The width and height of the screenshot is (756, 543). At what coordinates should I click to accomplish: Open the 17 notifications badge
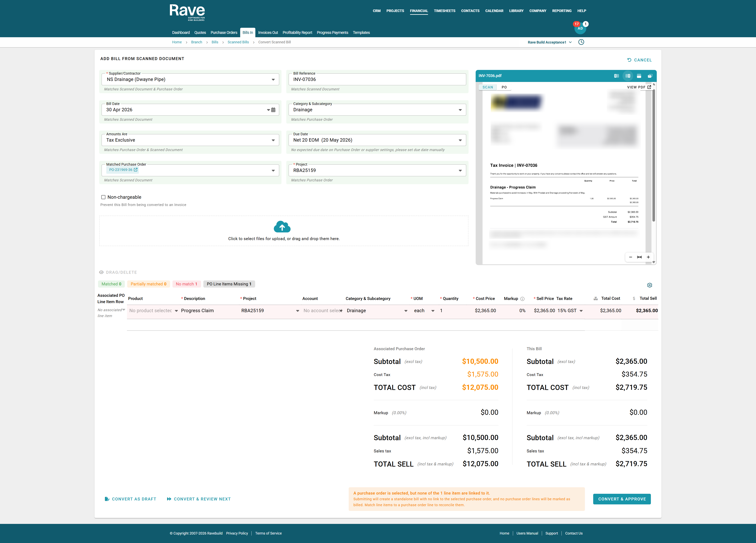click(x=576, y=24)
